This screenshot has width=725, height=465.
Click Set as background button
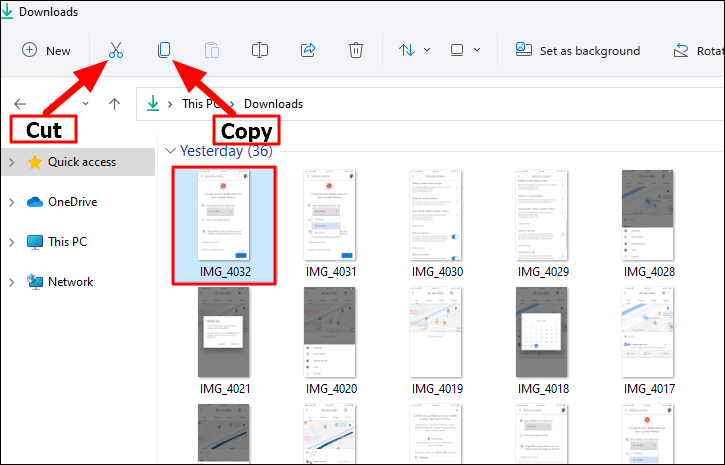pyautogui.click(x=577, y=50)
